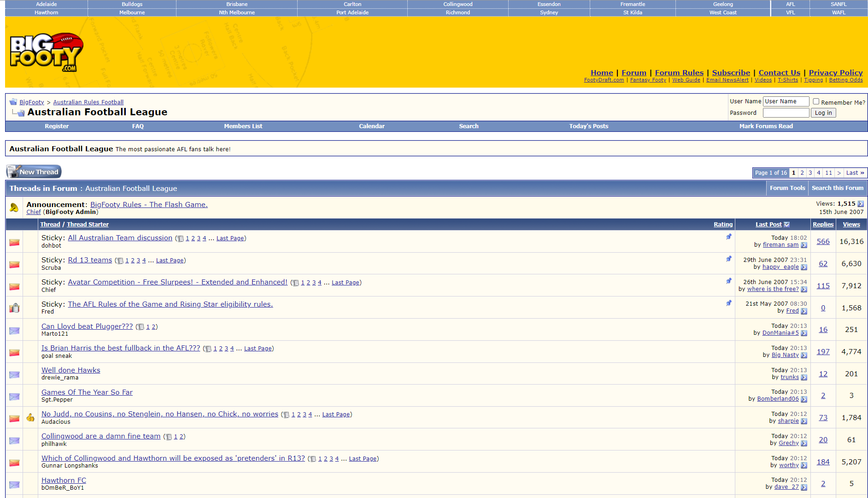Go to last post by where is the free?
868x498 pixels.
(804, 290)
